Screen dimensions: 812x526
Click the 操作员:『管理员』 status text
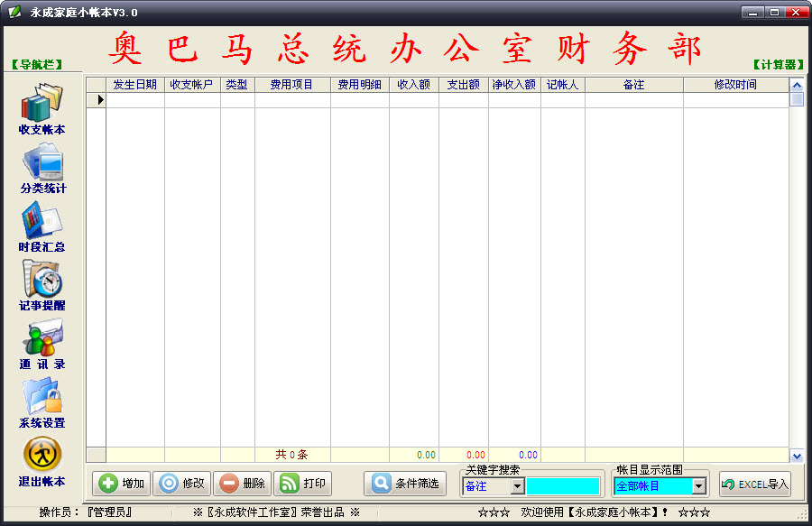[86, 512]
